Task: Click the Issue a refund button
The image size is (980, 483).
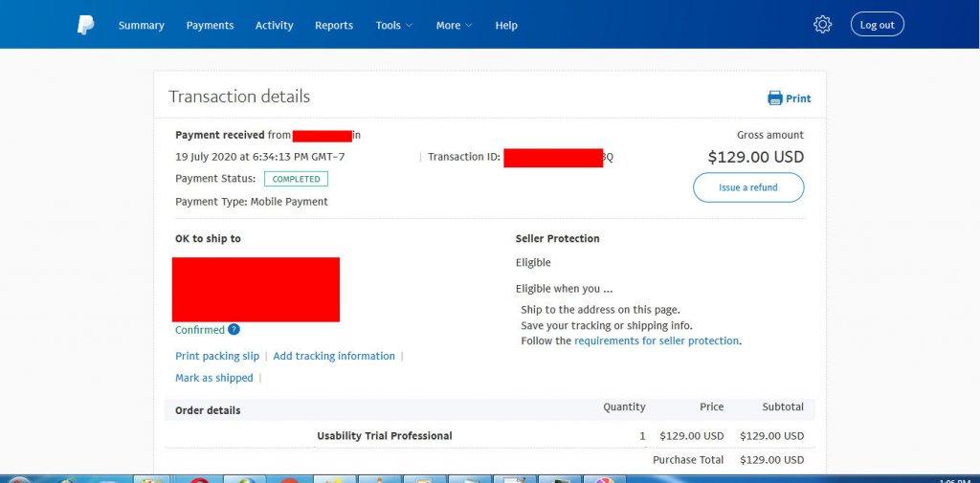Action: pos(748,187)
